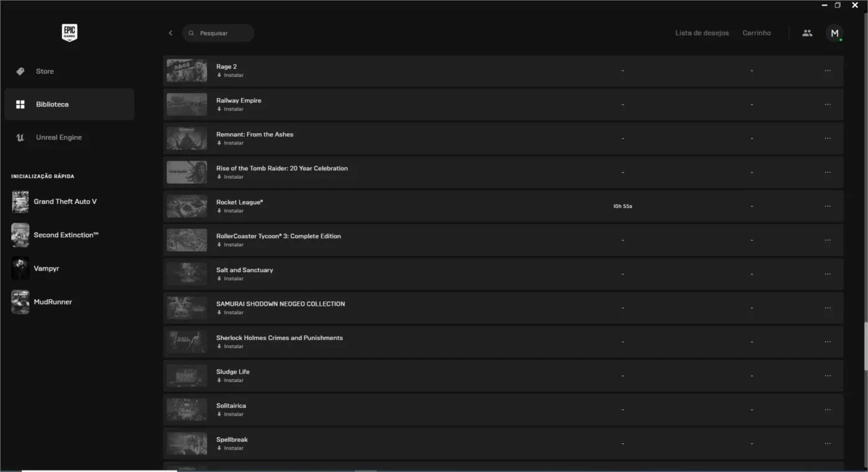The height and width of the screenshot is (472, 868).
Task: Go back using the back arrow
Action: point(170,33)
